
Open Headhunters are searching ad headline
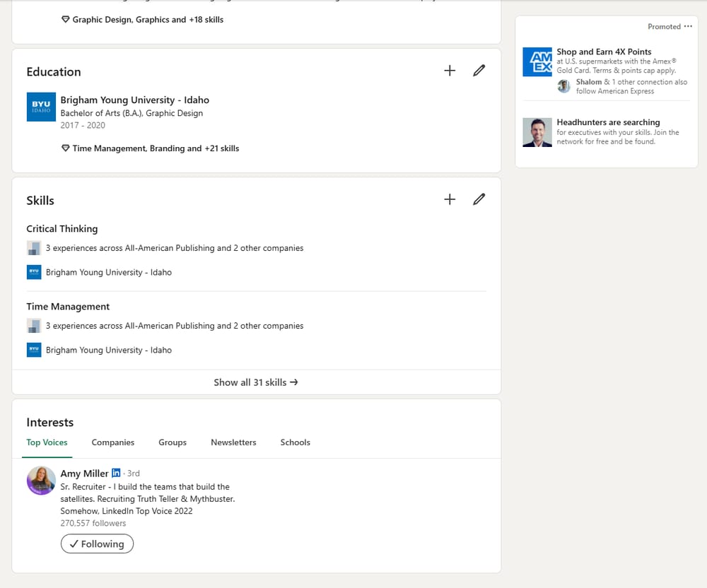(x=608, y=122)
